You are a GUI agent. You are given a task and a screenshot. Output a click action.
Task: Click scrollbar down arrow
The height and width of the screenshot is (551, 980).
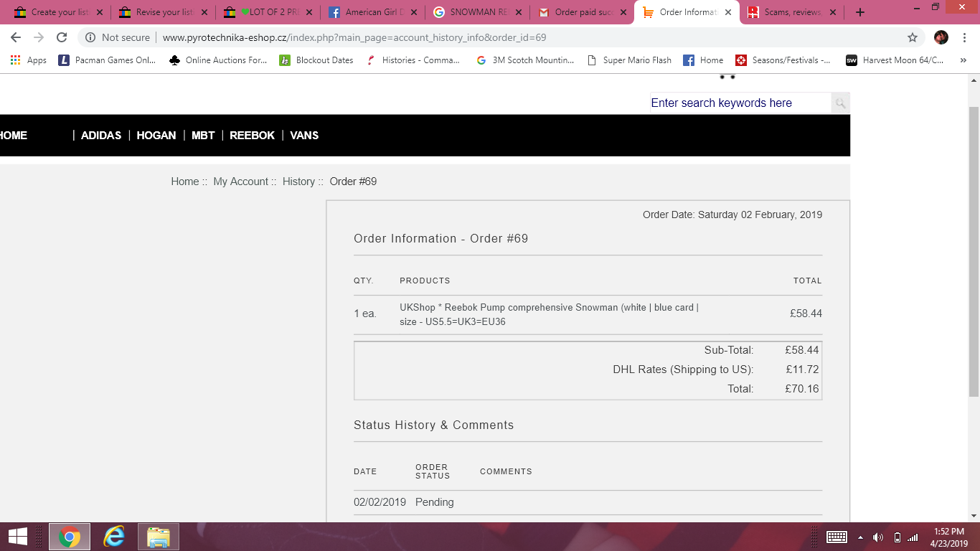[x=974, y=515]
